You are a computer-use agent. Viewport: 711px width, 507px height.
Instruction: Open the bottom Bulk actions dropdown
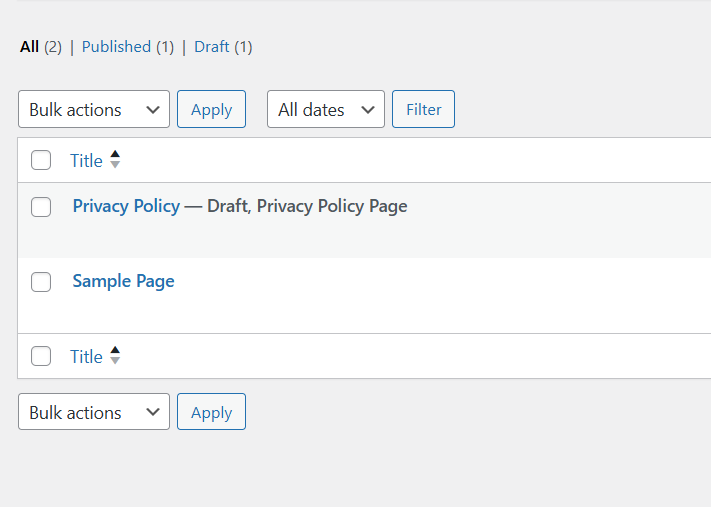pyautogui.click(x=94, y=412)
